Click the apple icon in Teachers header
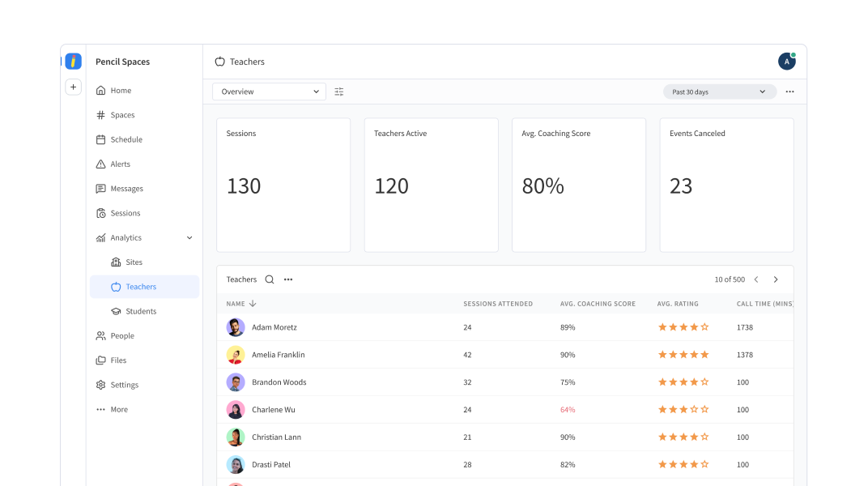This screenshot has height=486, width=868. click(219, 62)
